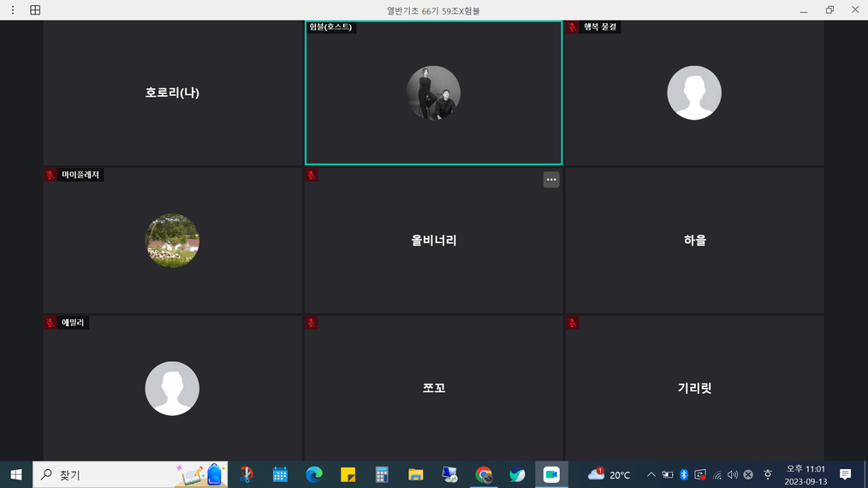This screenshot has height=488, width=868.
Task: Open more options on 올비너리 tile
Action: 551,180
